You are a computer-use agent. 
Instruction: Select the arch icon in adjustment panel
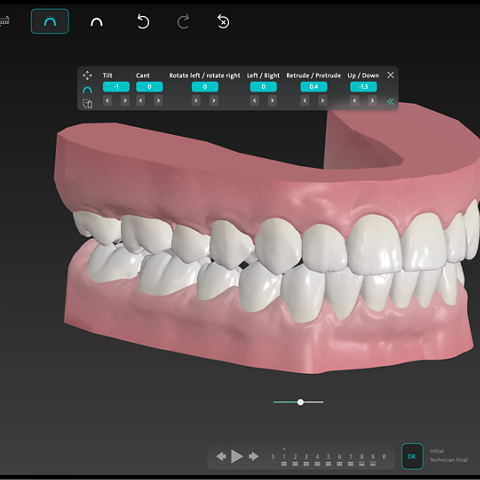(x=87, y=90)
